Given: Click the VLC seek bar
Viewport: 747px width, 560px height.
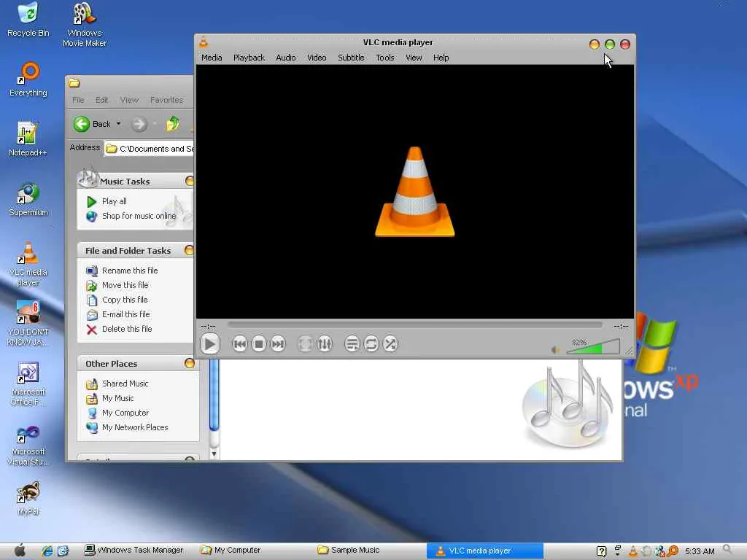Looking at the screenshot, I should pyautogui.click(x=414, y=325).
